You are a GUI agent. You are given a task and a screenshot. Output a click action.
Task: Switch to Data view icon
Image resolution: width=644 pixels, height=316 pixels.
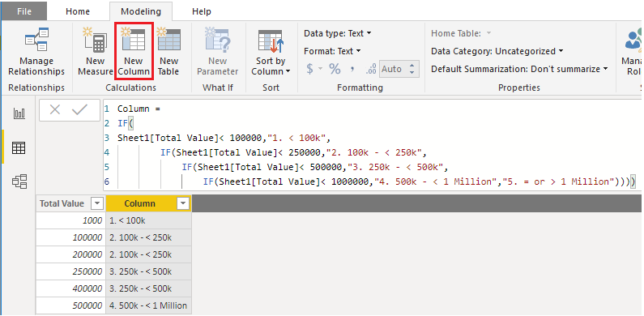coord(19,147)
